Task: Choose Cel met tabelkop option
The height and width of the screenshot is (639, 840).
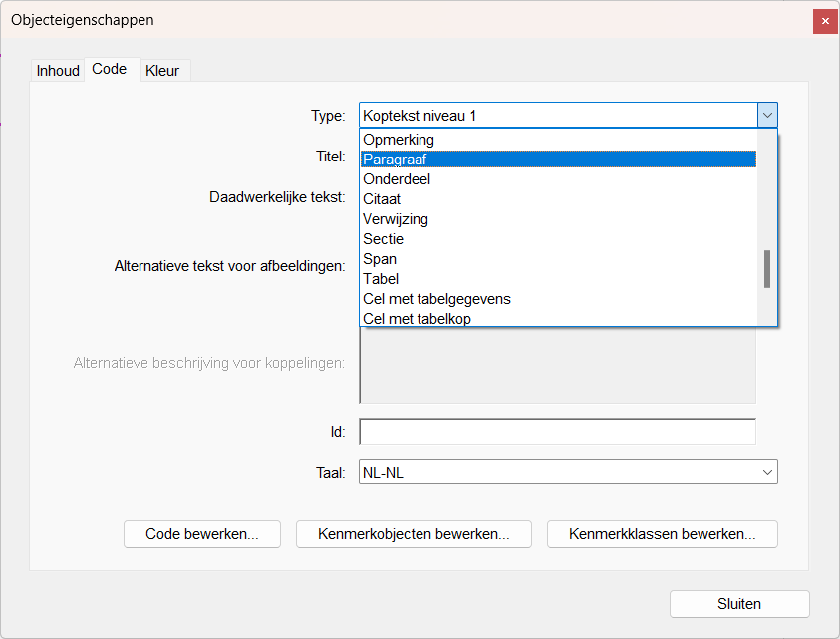Action: click(558, 318)
